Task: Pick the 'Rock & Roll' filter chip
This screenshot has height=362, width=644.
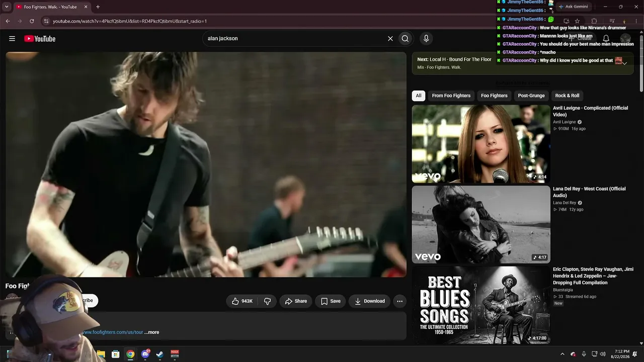Action: click(x=567, y=96)
